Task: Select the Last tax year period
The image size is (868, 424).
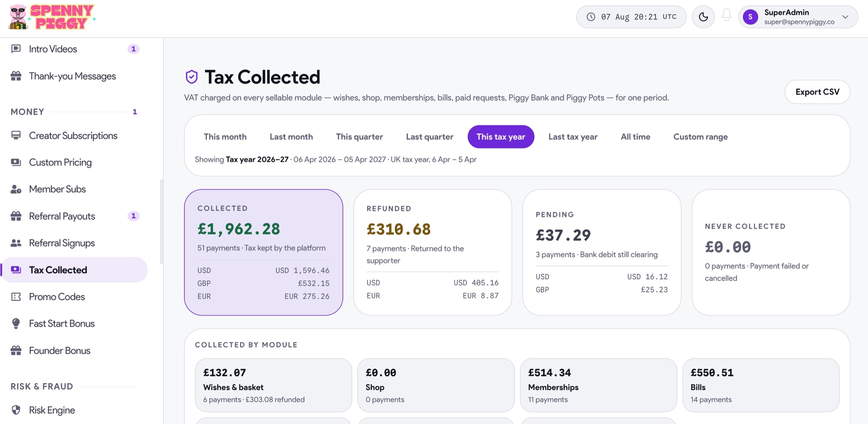Action: (x=573, y=137)
